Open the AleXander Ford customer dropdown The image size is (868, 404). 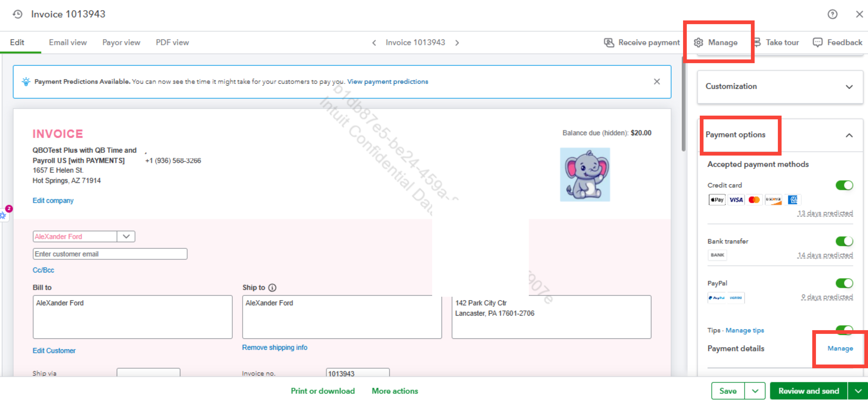point(126,237)
